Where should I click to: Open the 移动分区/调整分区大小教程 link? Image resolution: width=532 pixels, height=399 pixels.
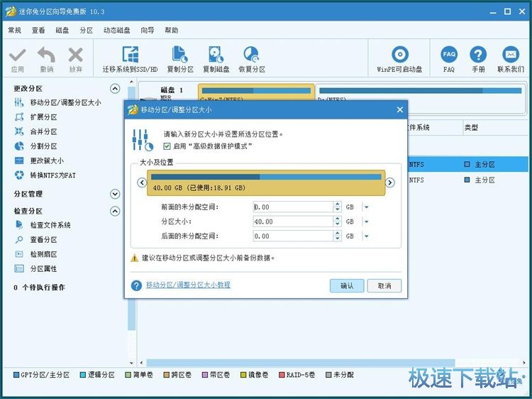[x=188, y=285]
